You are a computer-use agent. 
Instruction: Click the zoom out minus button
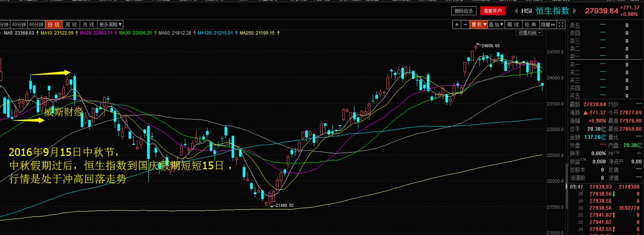465,24
